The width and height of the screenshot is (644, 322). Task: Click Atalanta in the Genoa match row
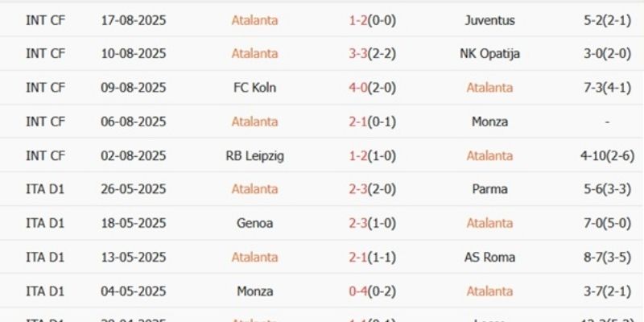[489, 223]
